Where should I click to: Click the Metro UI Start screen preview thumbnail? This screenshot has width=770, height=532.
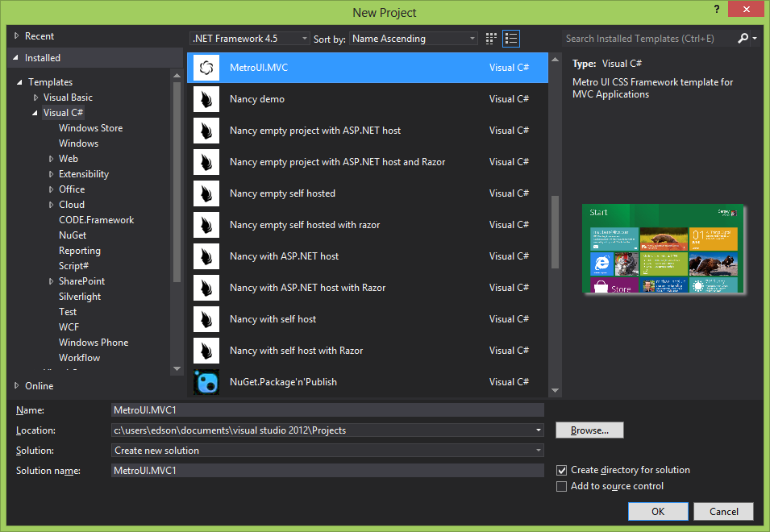[x=663, y=248]
